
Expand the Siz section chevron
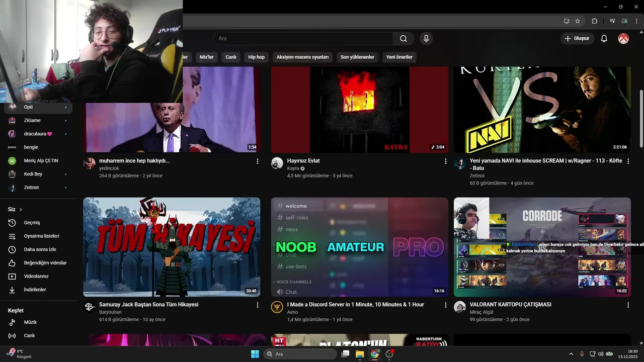pos(21,210)
